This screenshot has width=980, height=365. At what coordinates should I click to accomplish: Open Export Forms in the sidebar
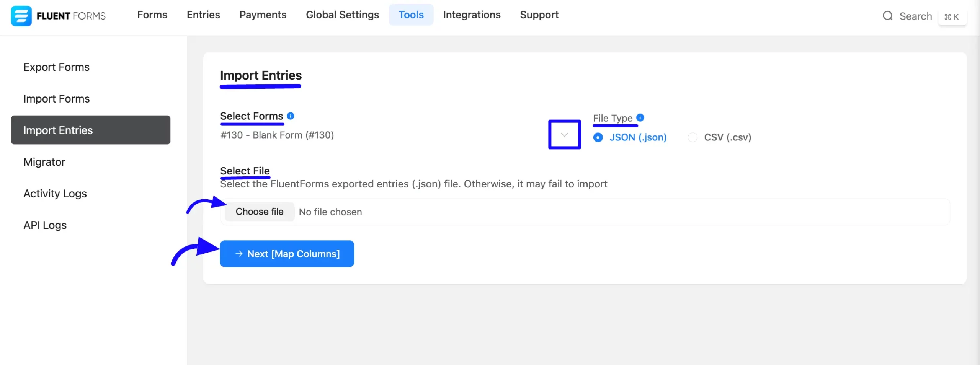56,67
